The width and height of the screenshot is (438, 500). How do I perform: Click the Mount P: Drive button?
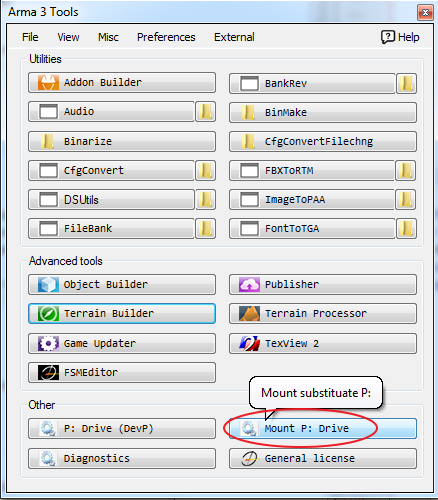[323, 428]
